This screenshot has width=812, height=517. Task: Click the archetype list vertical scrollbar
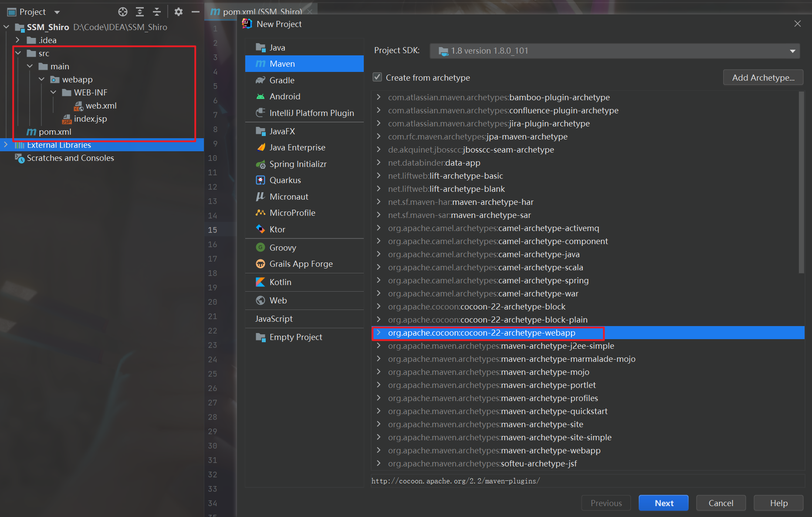coord(801,183)
